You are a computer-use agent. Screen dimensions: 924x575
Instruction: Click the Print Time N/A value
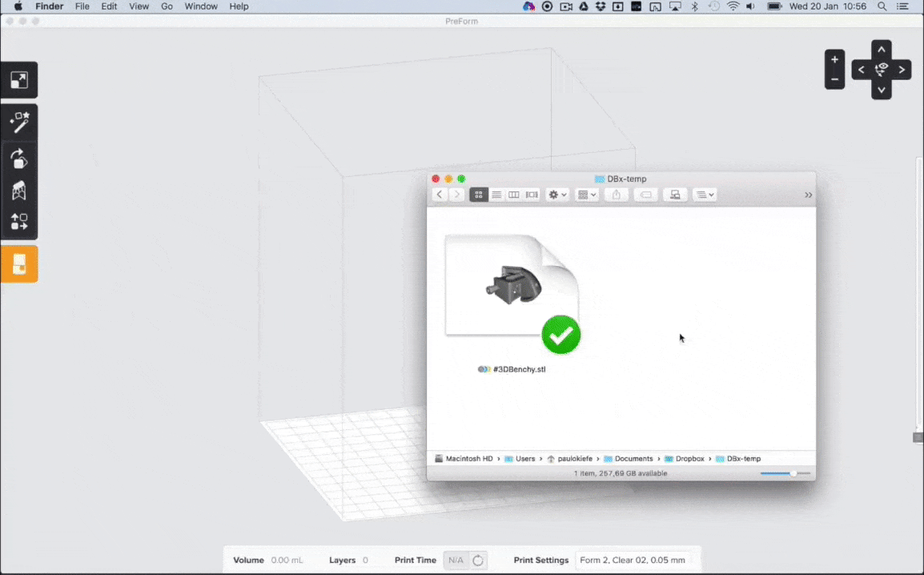[456, 561]
